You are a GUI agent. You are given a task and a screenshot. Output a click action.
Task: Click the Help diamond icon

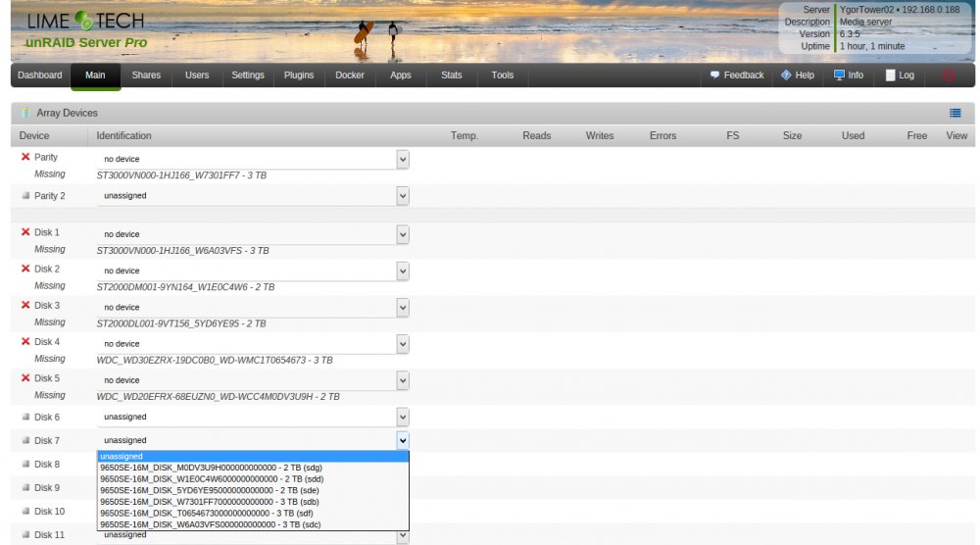(786, 75)
